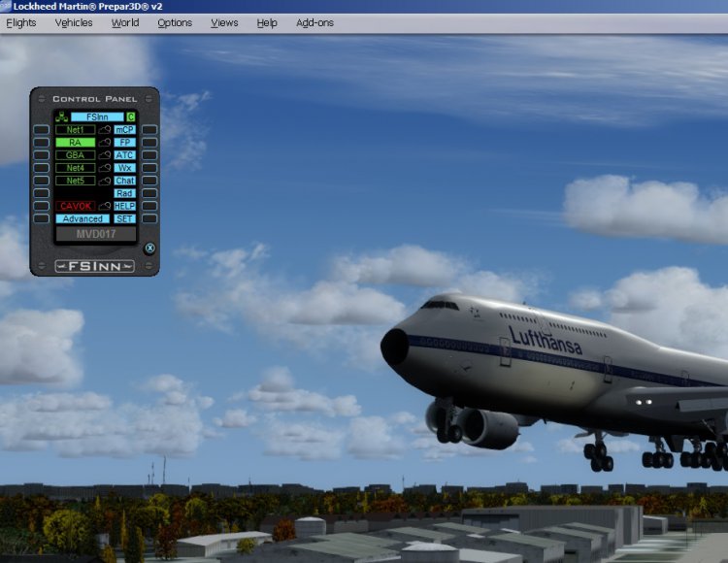This screenshot has width=728, height=563.
Task: Open the SET settings button
Action: click(124, 218)
